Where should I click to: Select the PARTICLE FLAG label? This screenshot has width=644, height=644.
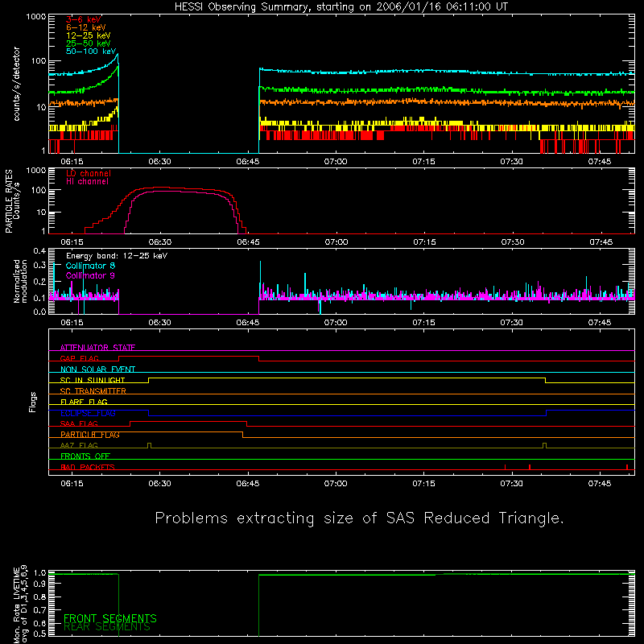point(90,435)
